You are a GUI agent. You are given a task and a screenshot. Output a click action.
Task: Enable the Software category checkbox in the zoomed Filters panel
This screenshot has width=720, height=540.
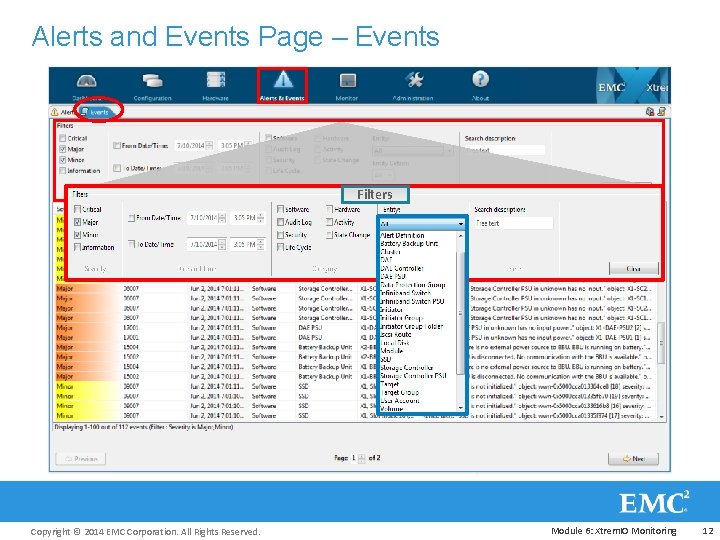tap(280, 209)
